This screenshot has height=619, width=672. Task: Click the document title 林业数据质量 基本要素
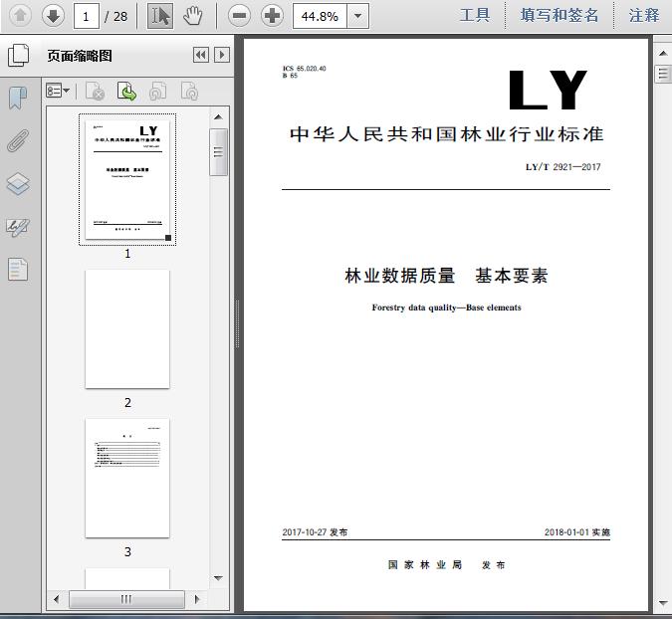tap(446, 276)
